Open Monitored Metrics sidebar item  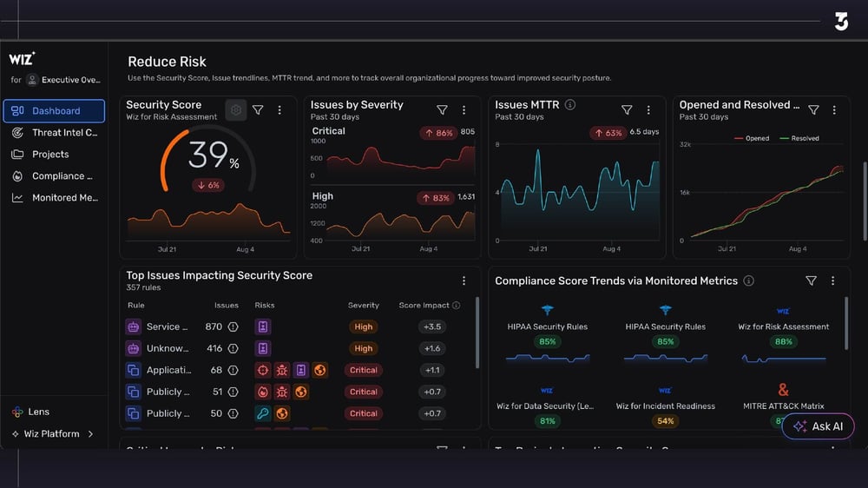pyautogui.click(x=54, y=197)
